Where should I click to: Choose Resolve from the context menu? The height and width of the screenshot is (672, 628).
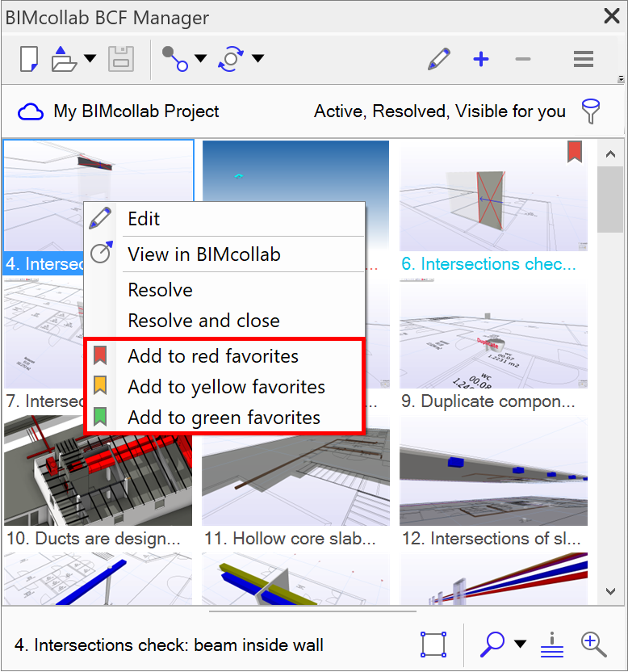pyautogui.click(x=224, y=290)
